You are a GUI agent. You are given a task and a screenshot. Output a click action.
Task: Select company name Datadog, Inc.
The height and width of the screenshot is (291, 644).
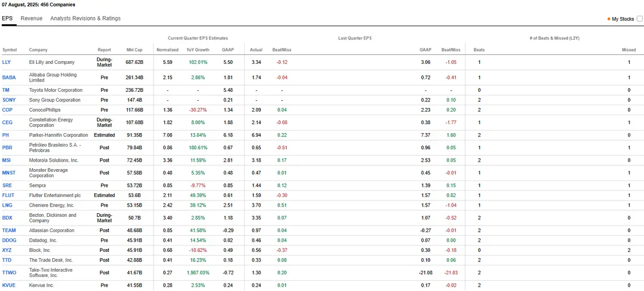pyautogui.click(x=43, y=241)
